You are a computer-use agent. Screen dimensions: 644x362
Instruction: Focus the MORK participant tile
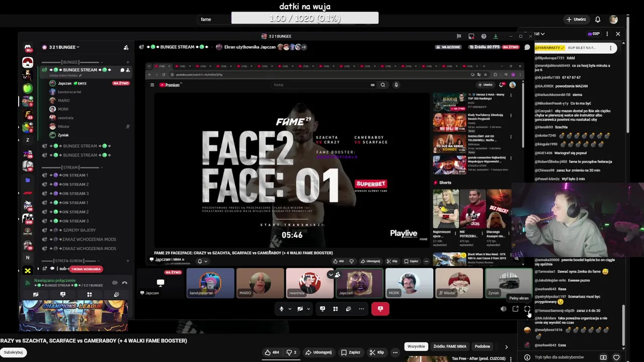[x=409, y=283]
